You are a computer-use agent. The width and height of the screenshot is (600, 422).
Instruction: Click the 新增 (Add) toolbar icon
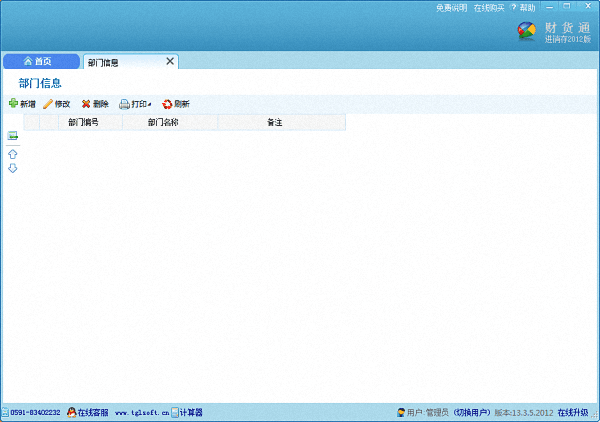tap(13, 104)
